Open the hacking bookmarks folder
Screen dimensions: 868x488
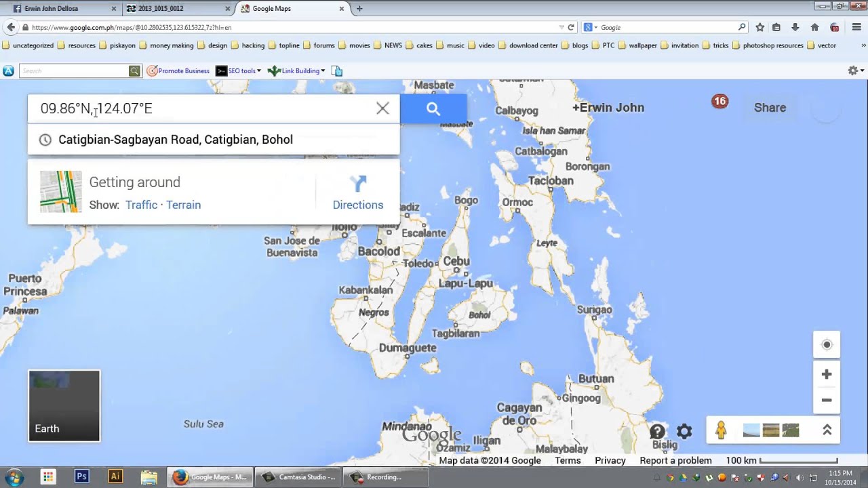248,45
